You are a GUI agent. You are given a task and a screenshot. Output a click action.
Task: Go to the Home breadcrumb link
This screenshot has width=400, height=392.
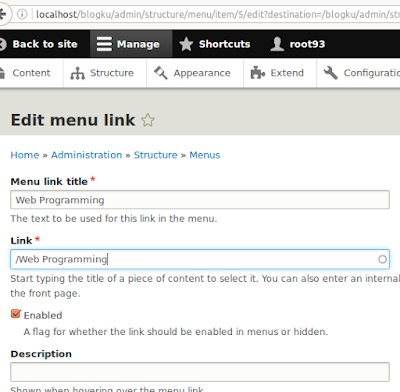(x=25, y=155)
